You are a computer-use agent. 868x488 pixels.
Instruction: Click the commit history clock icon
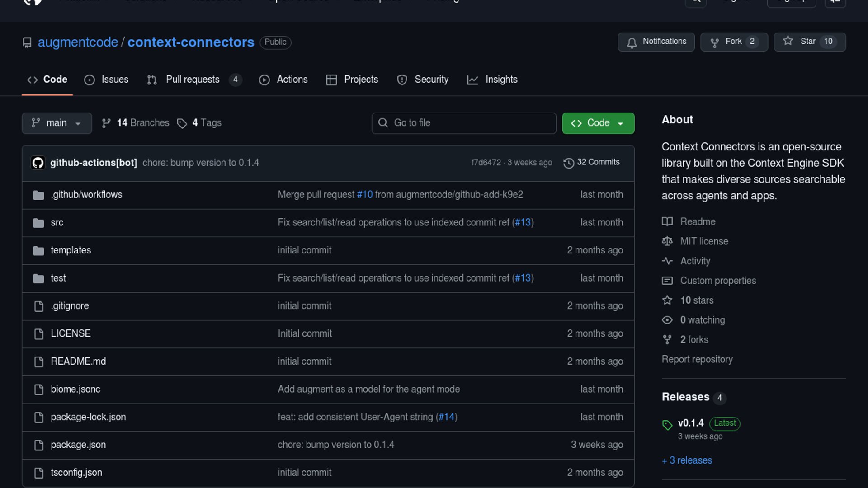click(568, 163)
